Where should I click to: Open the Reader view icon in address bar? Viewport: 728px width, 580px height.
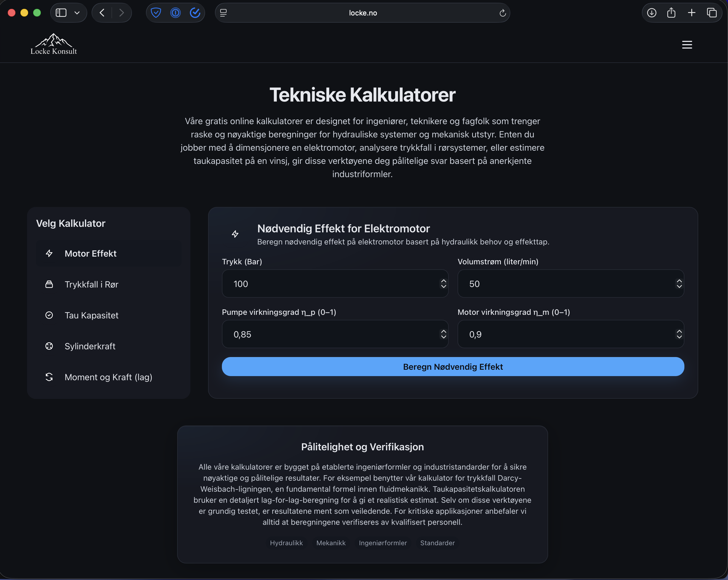(x=223, y=12)
